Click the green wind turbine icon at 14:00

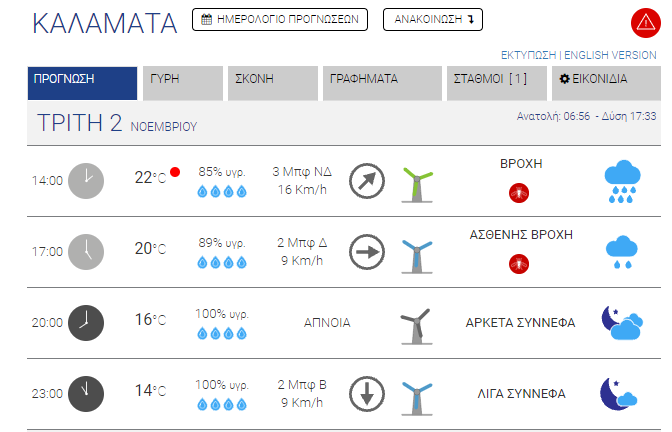tap(417, 185)
